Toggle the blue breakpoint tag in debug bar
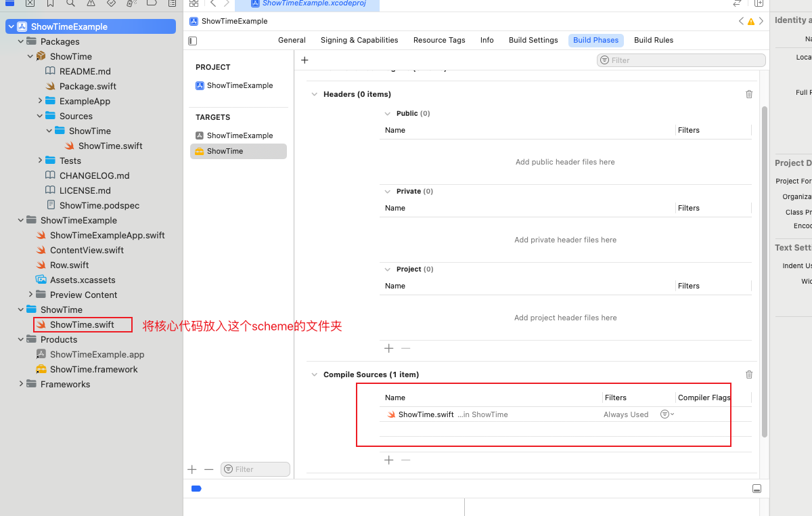812x516 pixels. coord(197,488)
